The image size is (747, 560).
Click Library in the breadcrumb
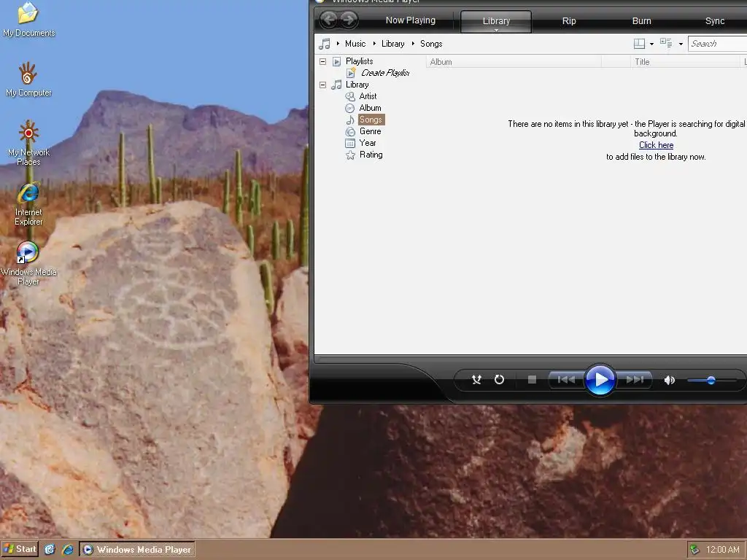click(393, 44)
